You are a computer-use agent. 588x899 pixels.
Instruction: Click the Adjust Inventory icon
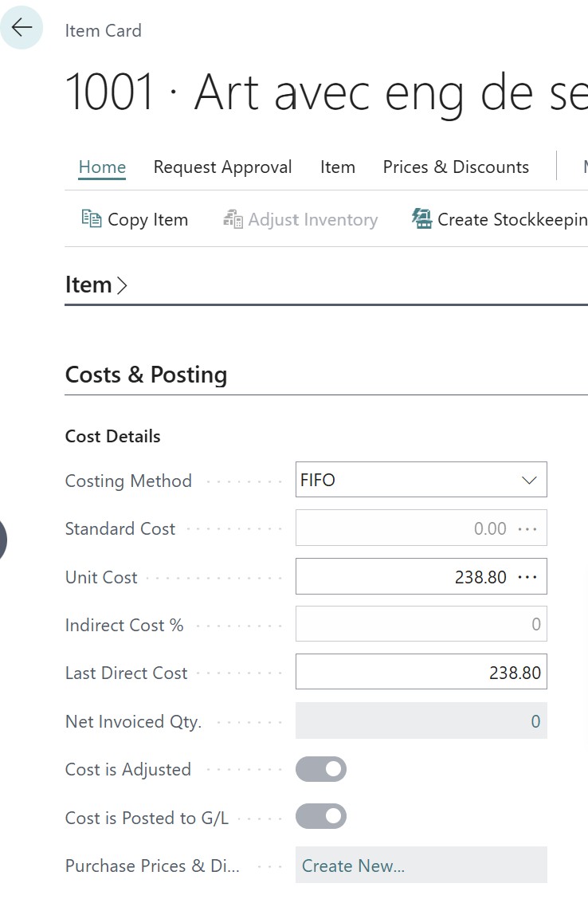(233, 219)
